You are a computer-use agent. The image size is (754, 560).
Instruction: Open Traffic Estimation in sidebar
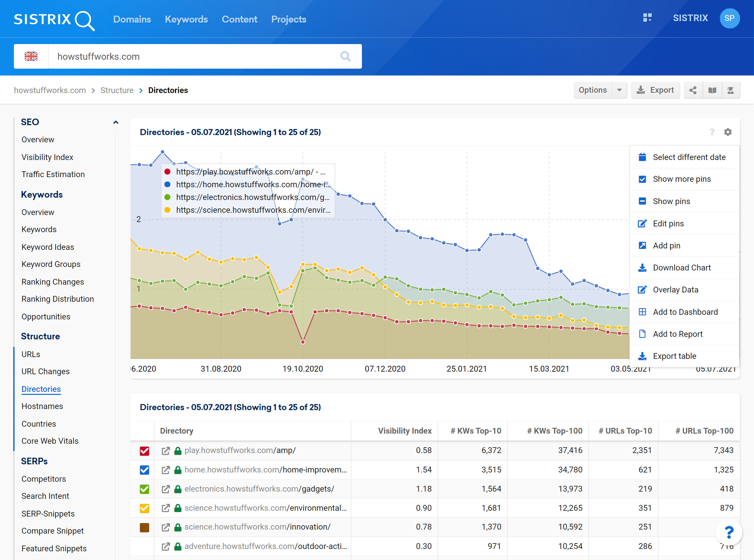(53, 174)
